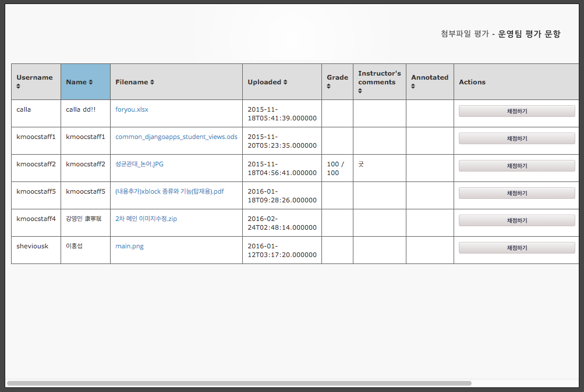Sort by Filename column arrows
The width and height of the screenshot is (584, 392).
152,82
